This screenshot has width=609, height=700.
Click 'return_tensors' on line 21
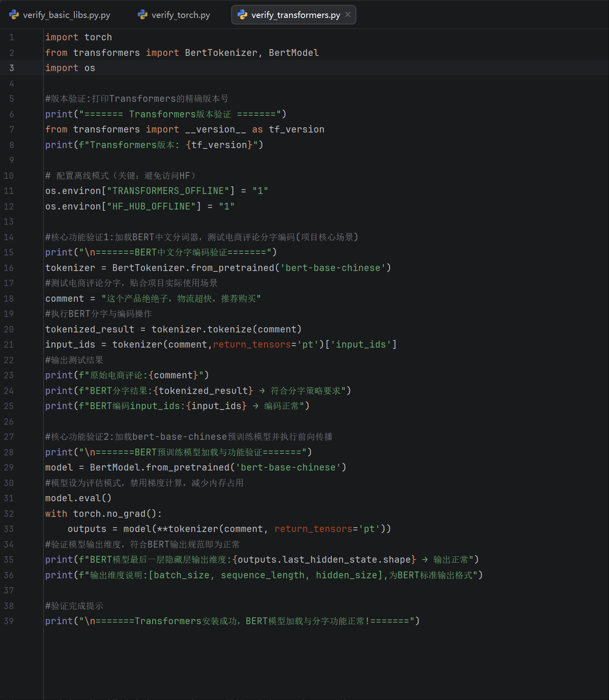tap(252, 344)
